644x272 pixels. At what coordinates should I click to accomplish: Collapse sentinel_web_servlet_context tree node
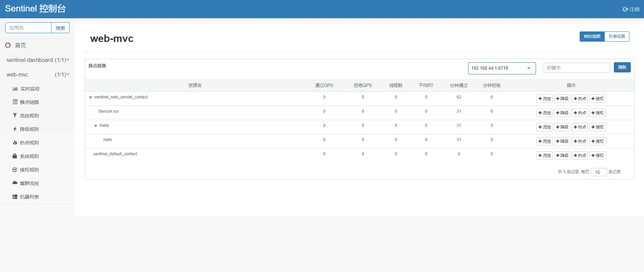(x=90, y=97)
